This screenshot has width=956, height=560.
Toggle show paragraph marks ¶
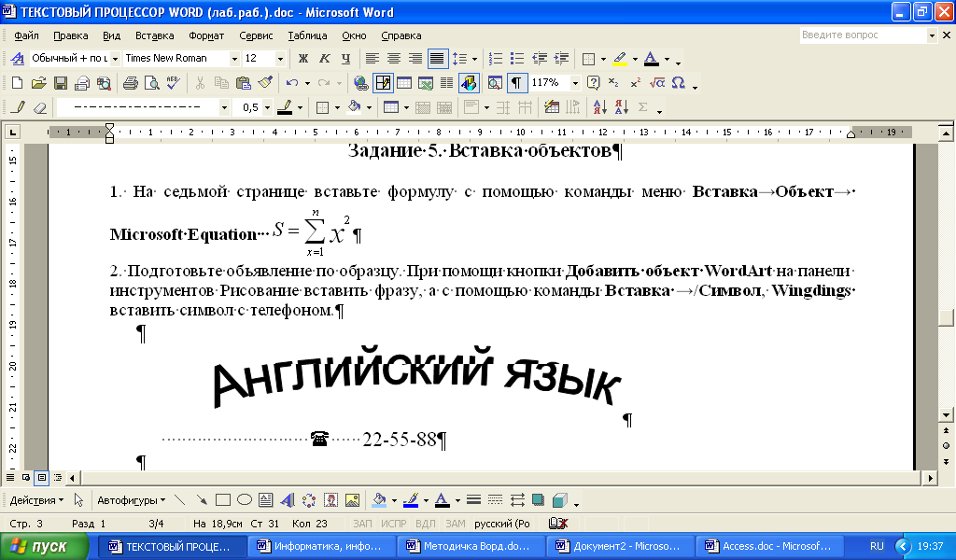click(516, 83)
